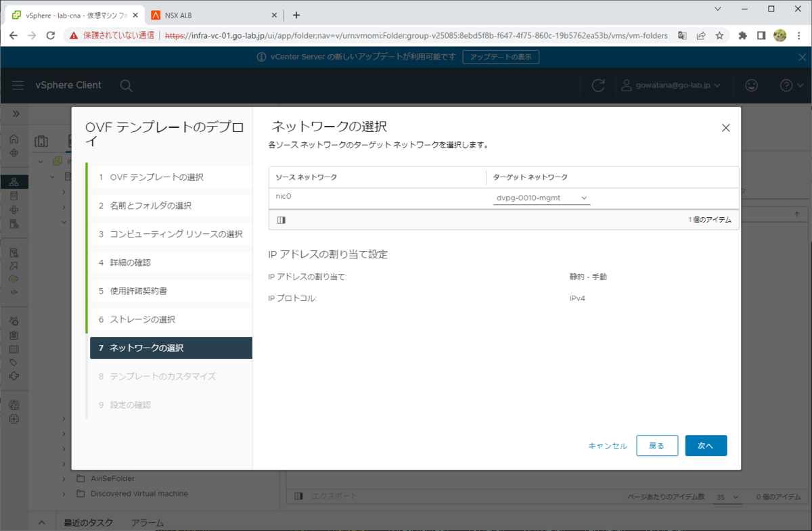
Task: Open the items-per-page 35 dropdown
Action: (x=728, y=497)
